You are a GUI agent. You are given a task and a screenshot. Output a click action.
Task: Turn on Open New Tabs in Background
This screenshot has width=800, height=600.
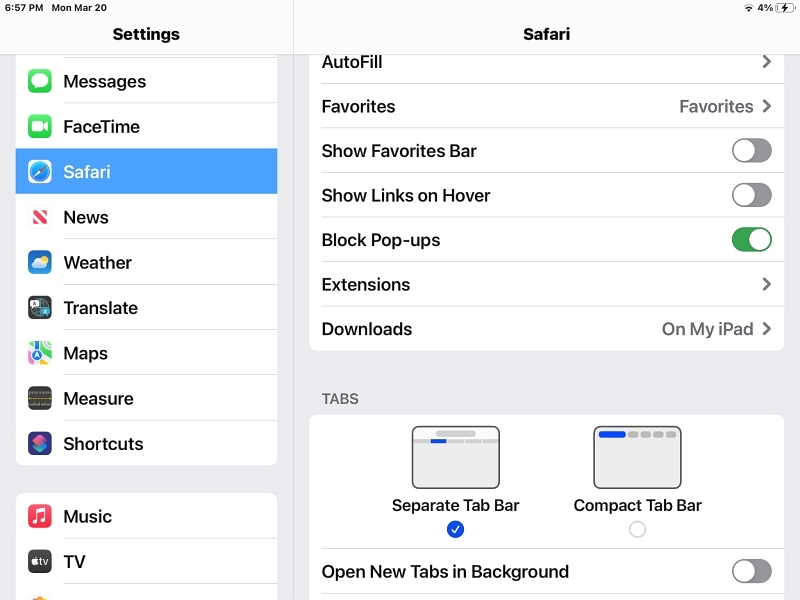click(x=752, y=571)
